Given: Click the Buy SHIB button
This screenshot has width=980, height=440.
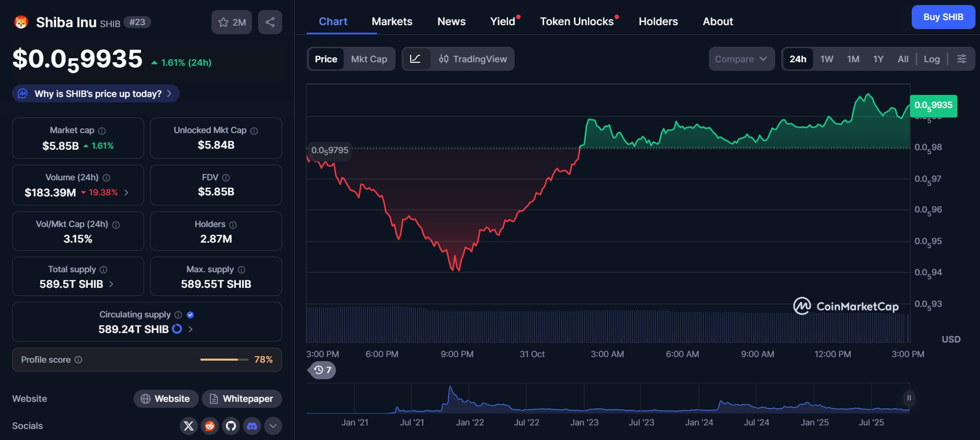Looking at the screenshot, I should (943, 17).
